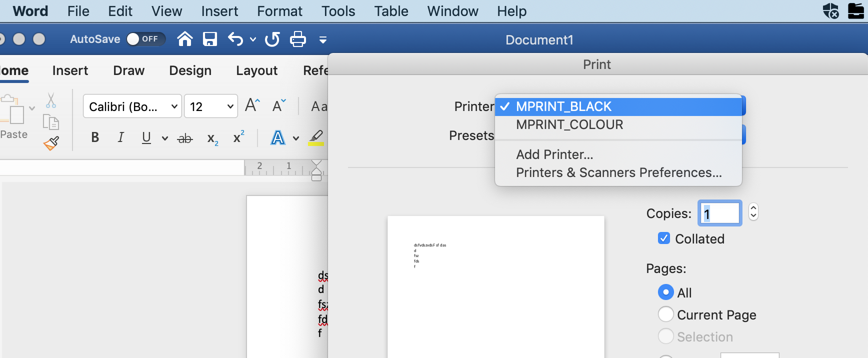The width and height of the screenshot is (868, 358).
Task: Click the indent marker on the ruler
Action: tap(316, 170)
